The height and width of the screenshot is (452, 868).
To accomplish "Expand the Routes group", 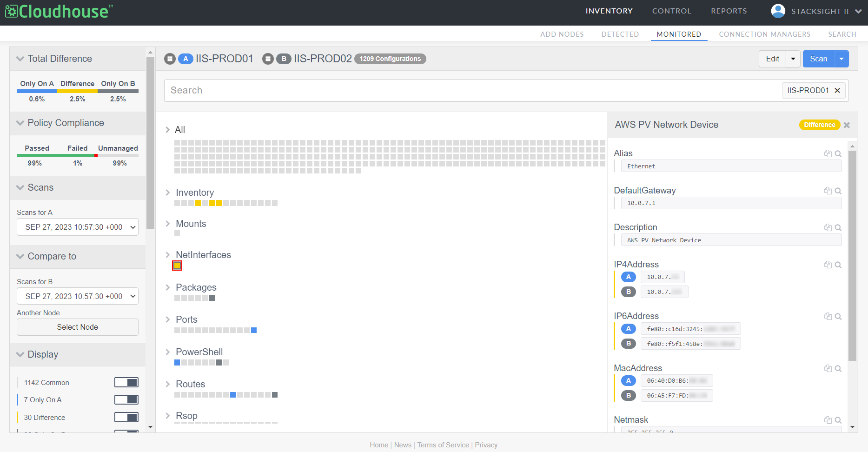I will (x=168, y=384).
